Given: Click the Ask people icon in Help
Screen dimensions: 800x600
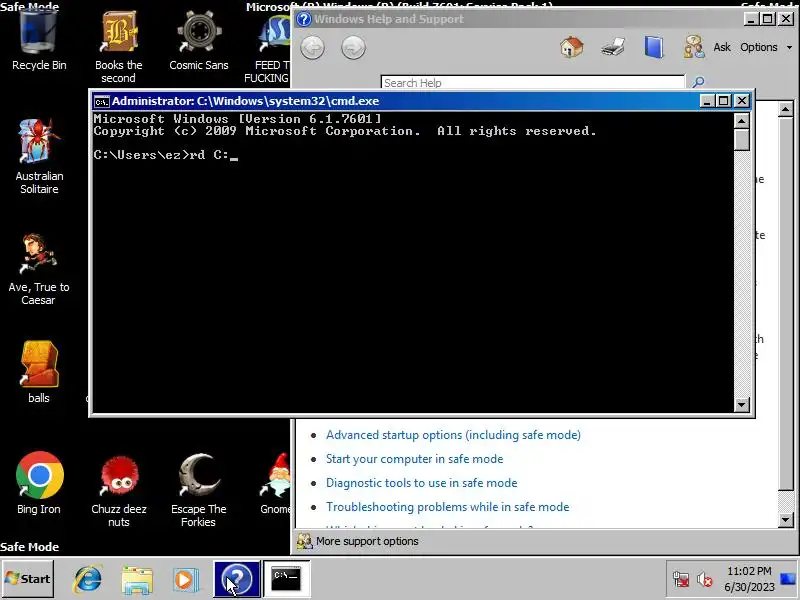Looking at the screenshot, I should click(694, 47).
